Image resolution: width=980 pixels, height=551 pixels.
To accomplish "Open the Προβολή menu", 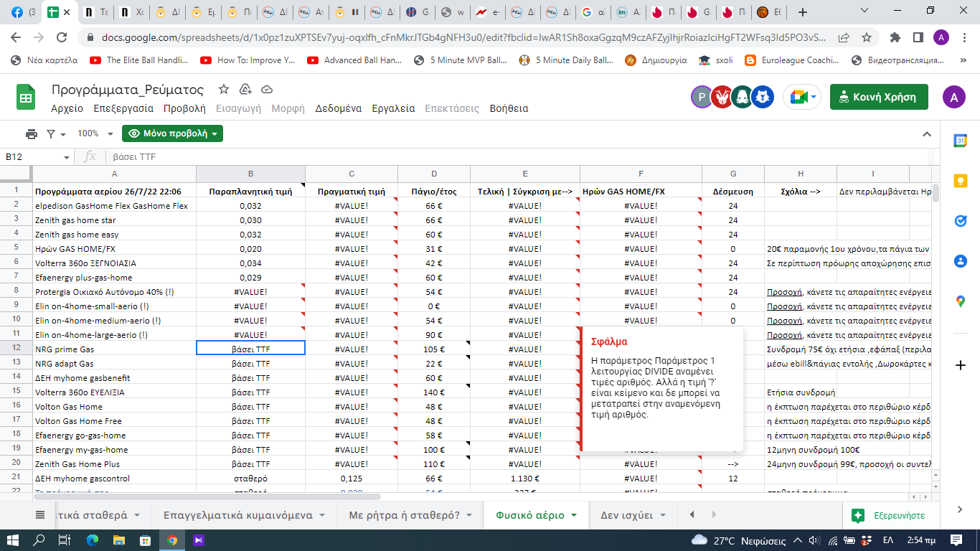I will pos(184,108).
